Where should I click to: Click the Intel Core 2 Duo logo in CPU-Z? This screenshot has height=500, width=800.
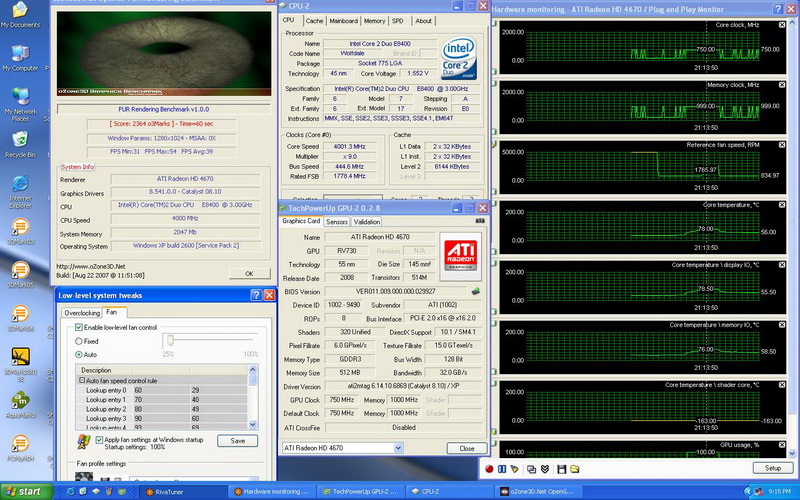point(459,58)
